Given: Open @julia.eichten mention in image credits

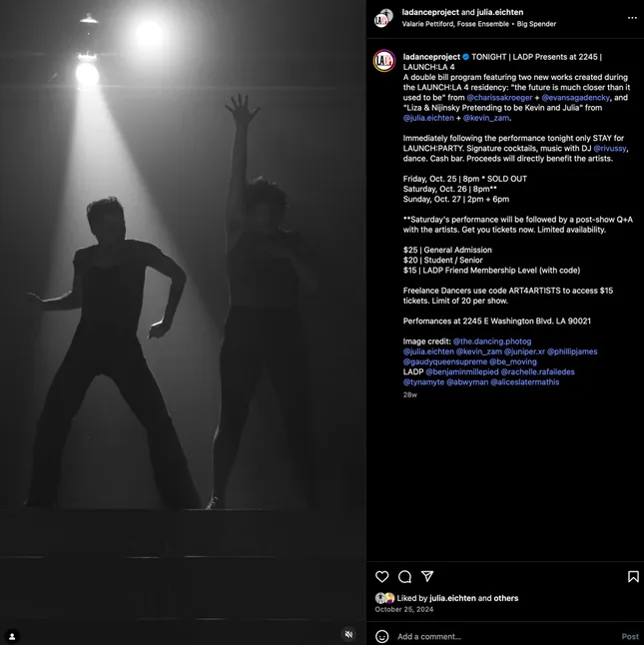Looking at the screenshot, I should point(428,351).
